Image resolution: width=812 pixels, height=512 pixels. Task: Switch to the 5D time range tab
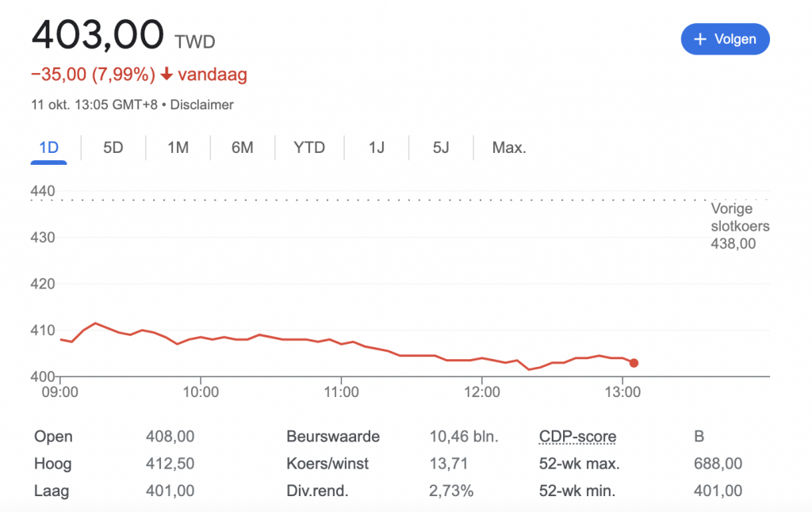[113, 147]
